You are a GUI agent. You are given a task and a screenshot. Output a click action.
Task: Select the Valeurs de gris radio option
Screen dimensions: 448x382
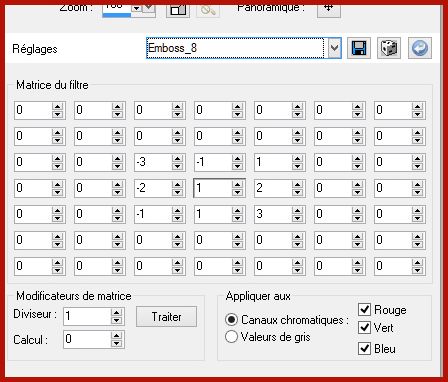click(231, 337)
